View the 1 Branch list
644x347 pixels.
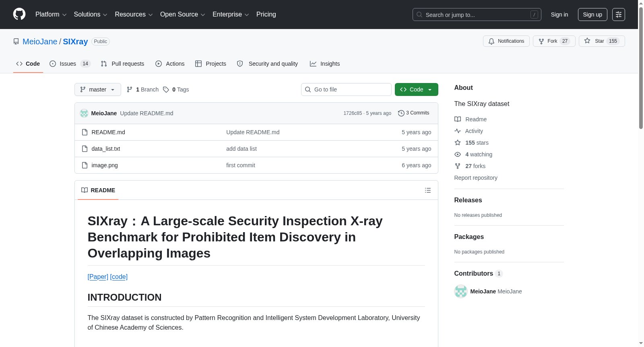[x=143, y=89]
